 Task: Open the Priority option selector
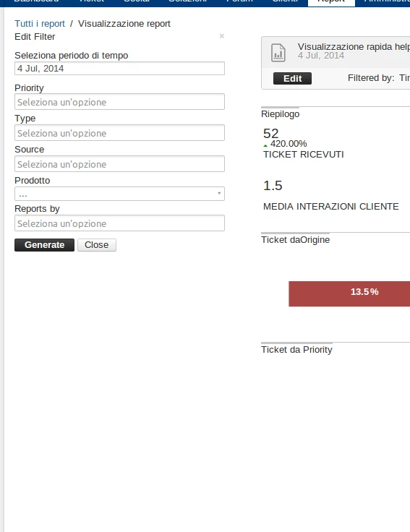[x=119, y=102]
